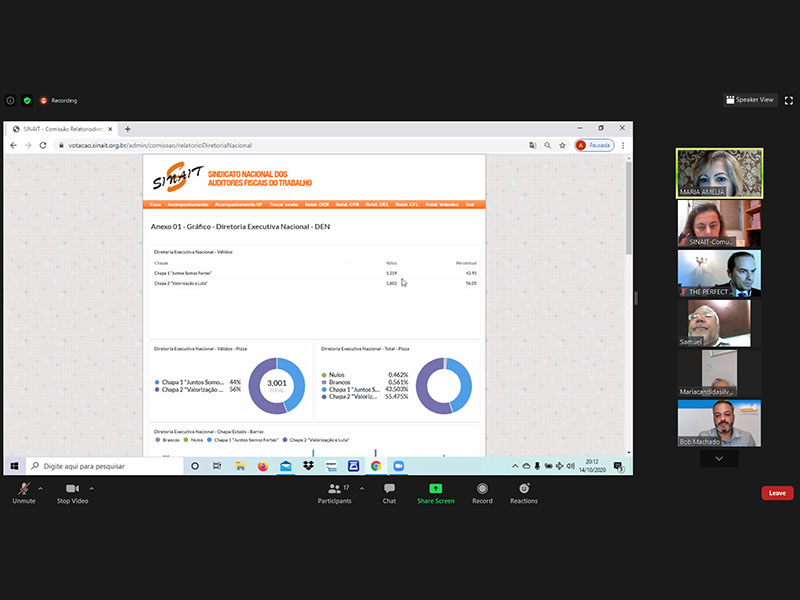This screenshot has width=800, height=600.
Task: Open the Chat panel
Action: [x=389, y=492]
